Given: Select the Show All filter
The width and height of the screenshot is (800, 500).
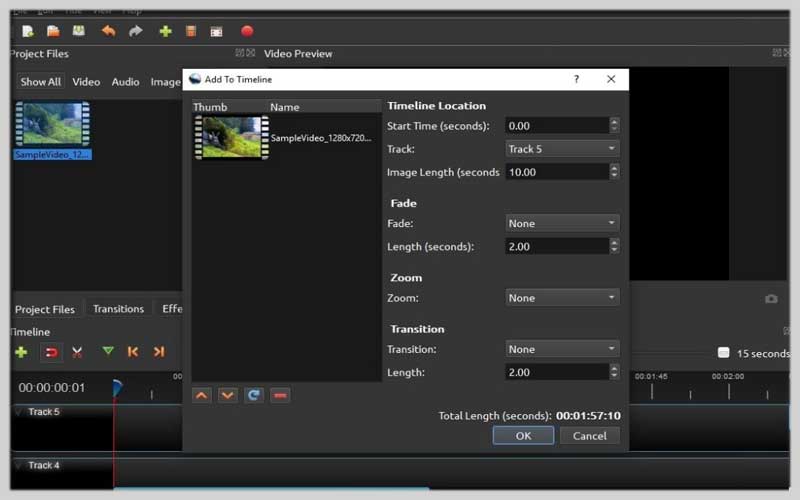Looking at the screenshot, I should (40, 82).
